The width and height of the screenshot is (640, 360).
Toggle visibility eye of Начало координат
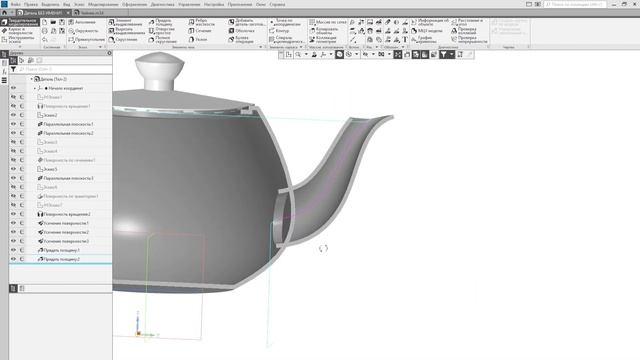tap(13, 88)
